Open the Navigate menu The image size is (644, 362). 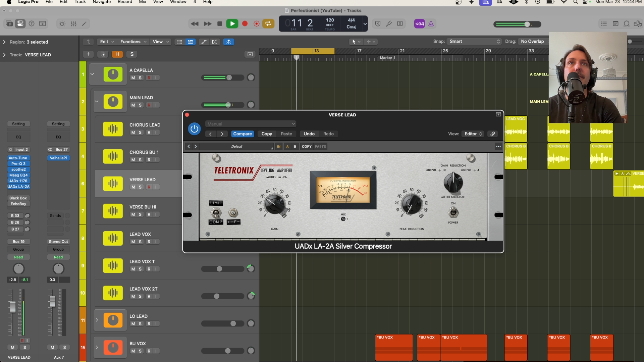pos(102,2)
